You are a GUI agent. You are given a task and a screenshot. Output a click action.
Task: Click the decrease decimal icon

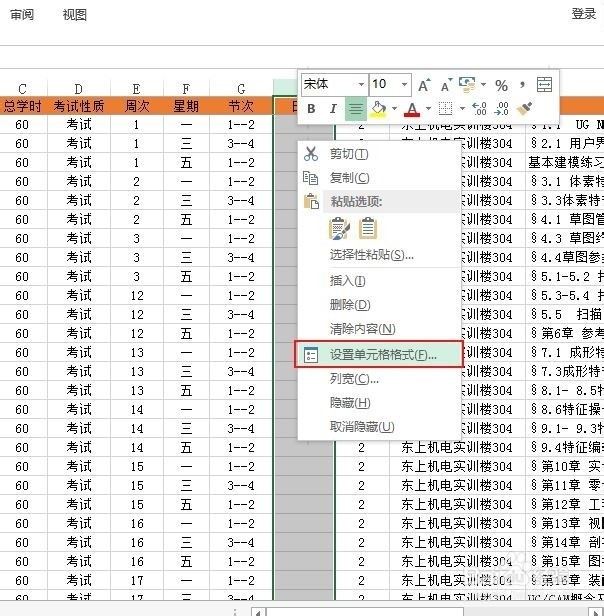click(502, 108)
